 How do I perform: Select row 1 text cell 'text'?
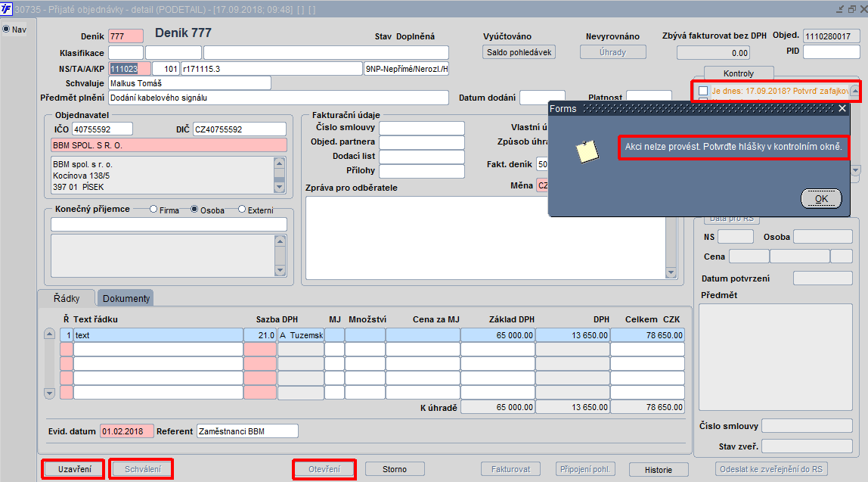coord(158,335)
